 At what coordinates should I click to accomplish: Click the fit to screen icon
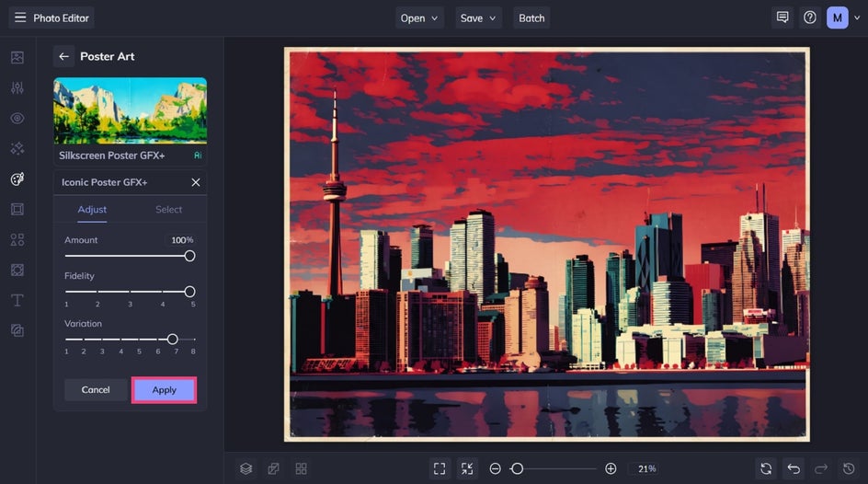click(440, 468)
